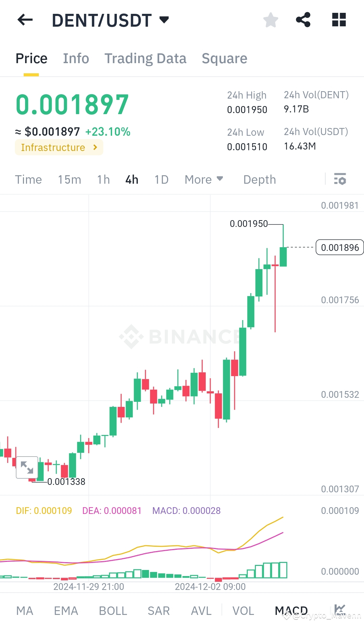This screenshot has width=364, height=623.
Task: Open the trading layout grid icon
Action: (x=338, y=20)
